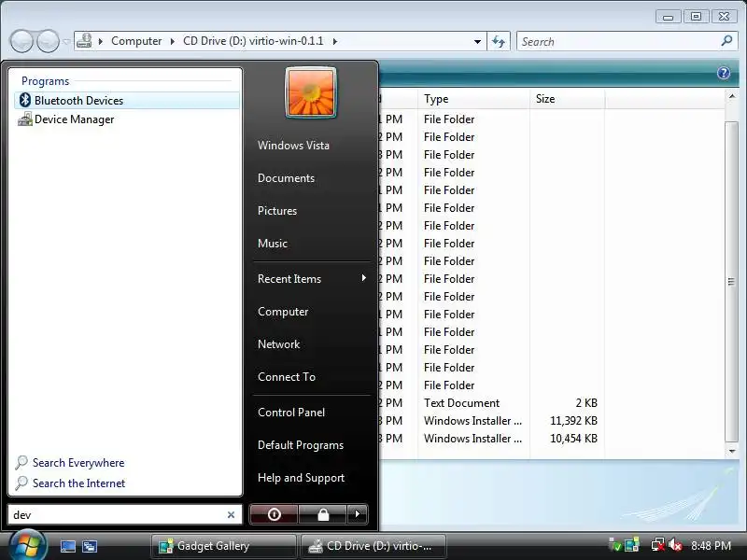Open Documents from Start menu

[286, 178]
